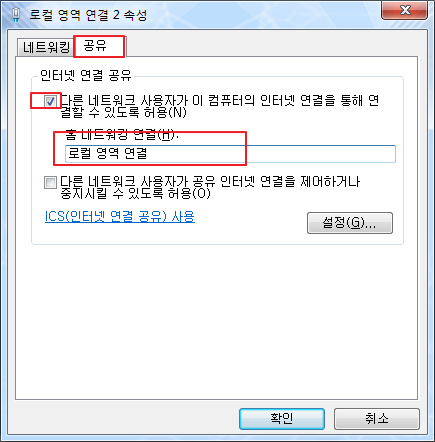This screenshot has width=435, height=442.
Task: Click the empty area below the sharing group
Action: click(x=217, y=320)
